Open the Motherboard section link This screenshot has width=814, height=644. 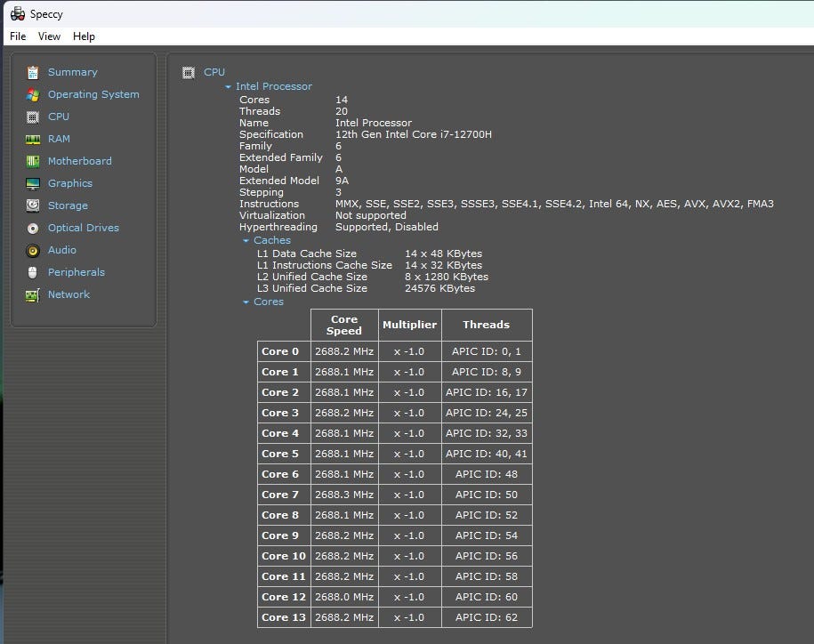(79, 161)
